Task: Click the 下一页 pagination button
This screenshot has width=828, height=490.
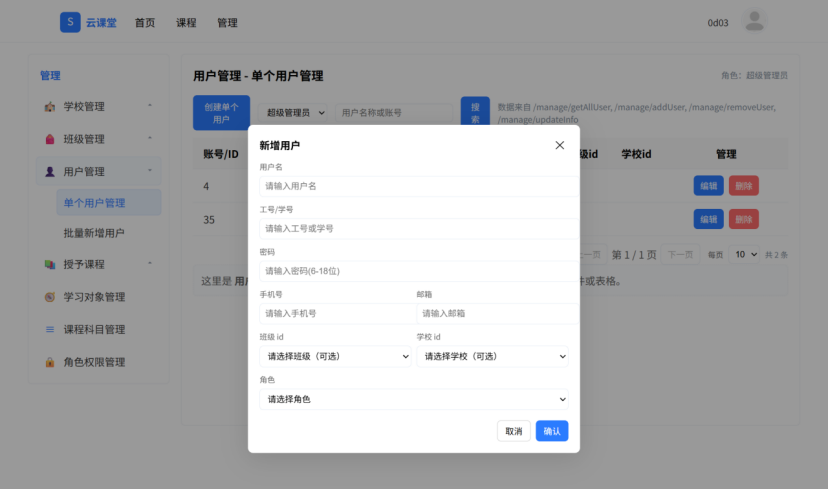Action: 680,255
